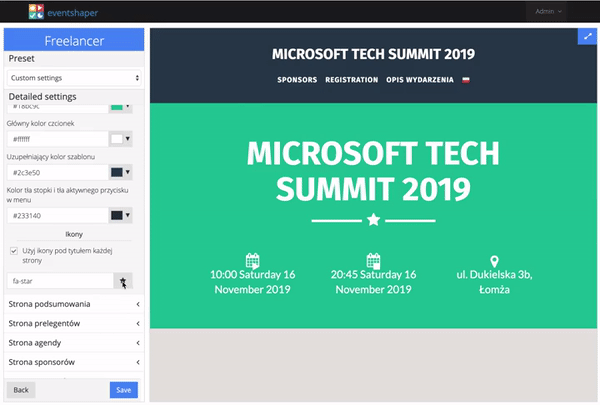Image resolution: width=600 pixels, height=405 pixels.
Task: Open the Admin user dropdown
Action: coord(548,11)
